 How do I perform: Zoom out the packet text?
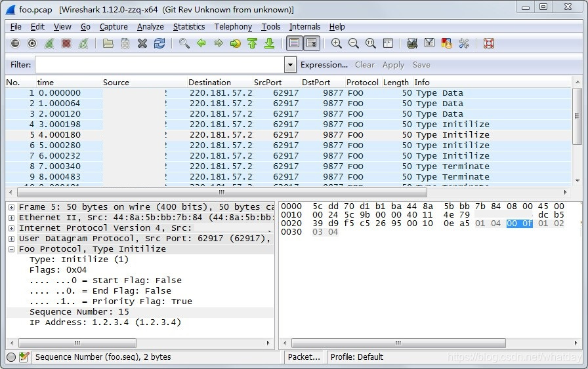tap(354, 43)
